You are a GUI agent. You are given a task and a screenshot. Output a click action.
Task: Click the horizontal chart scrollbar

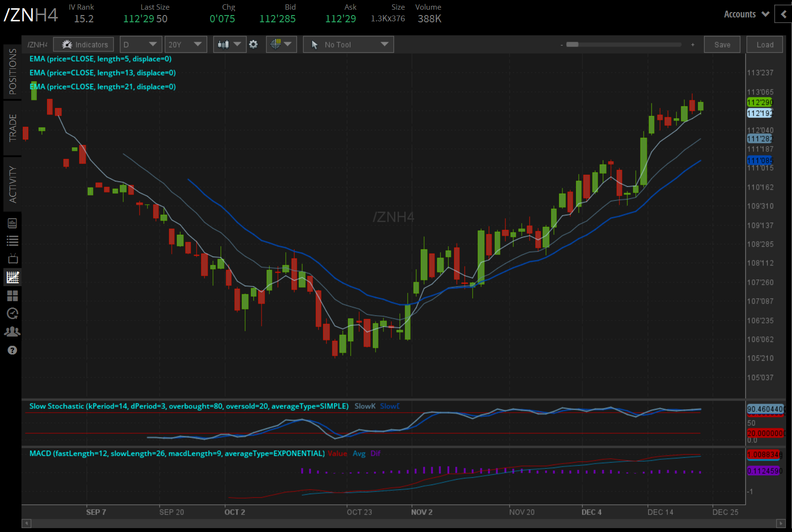pos(388,524)
